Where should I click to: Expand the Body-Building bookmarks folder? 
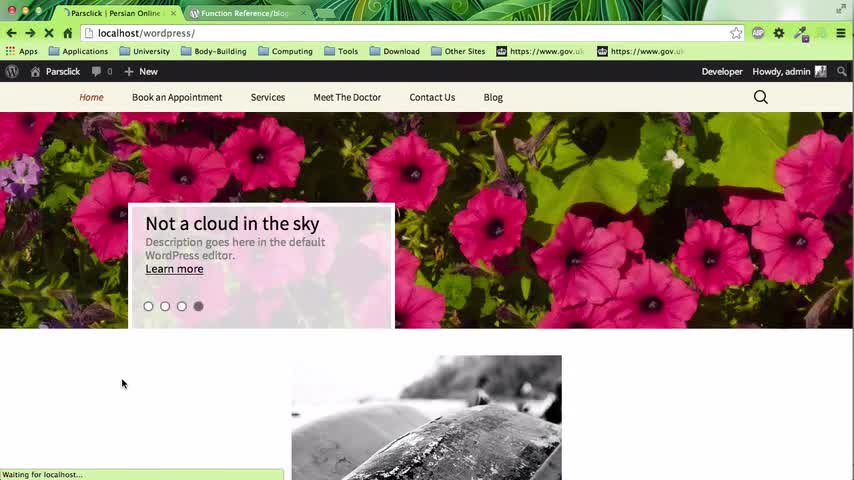pos(214,51)
